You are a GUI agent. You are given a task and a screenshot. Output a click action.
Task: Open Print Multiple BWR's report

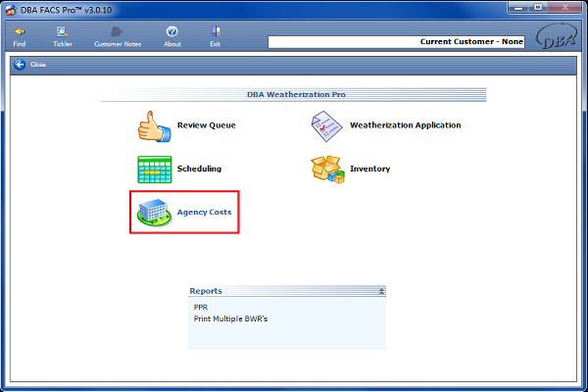pyautogui.click(x=230, y=318)
